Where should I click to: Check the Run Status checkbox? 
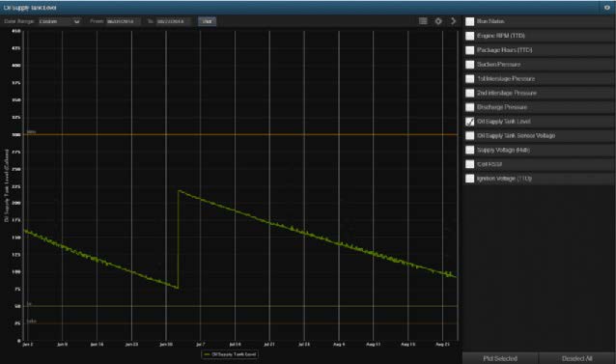coord(470,21)
